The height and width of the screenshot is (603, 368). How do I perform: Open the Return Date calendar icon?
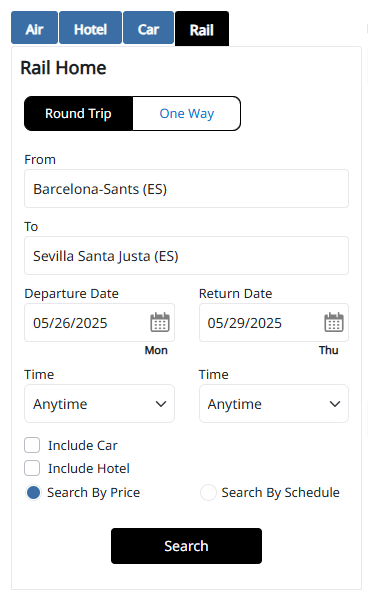tap(334, 322)
